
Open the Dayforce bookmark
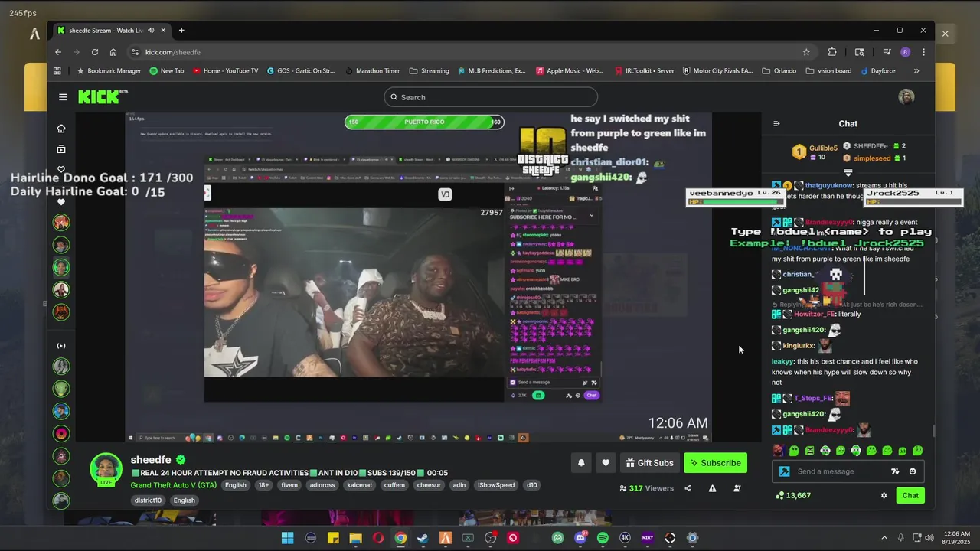877,71
